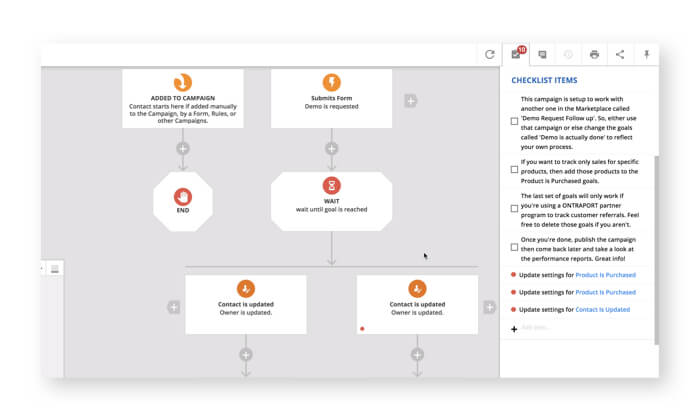This screenshot has height=420, width=700.
Task: Select left Contact is updated goal icon
Action: [x=246, y=289]
